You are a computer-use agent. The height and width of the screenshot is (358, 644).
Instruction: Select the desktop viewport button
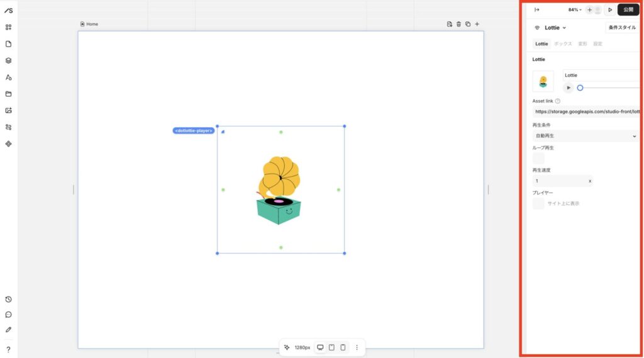(x=320, y=347)
